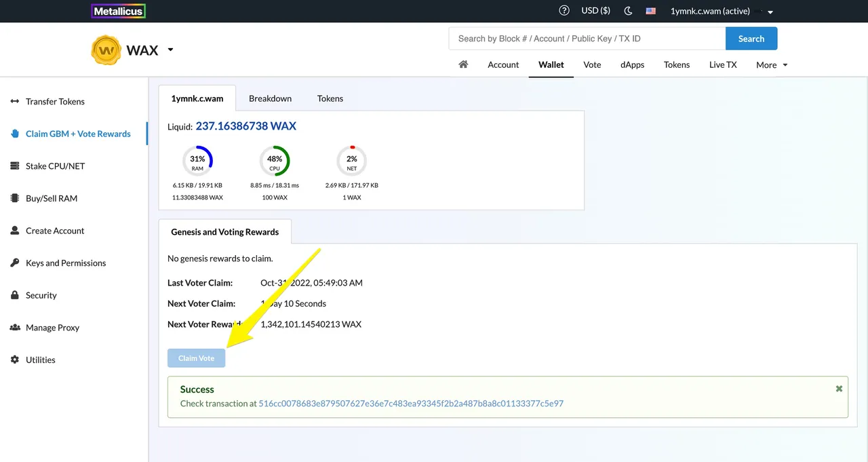Open the transaction hash link 516cc007...

coord(411,404)
